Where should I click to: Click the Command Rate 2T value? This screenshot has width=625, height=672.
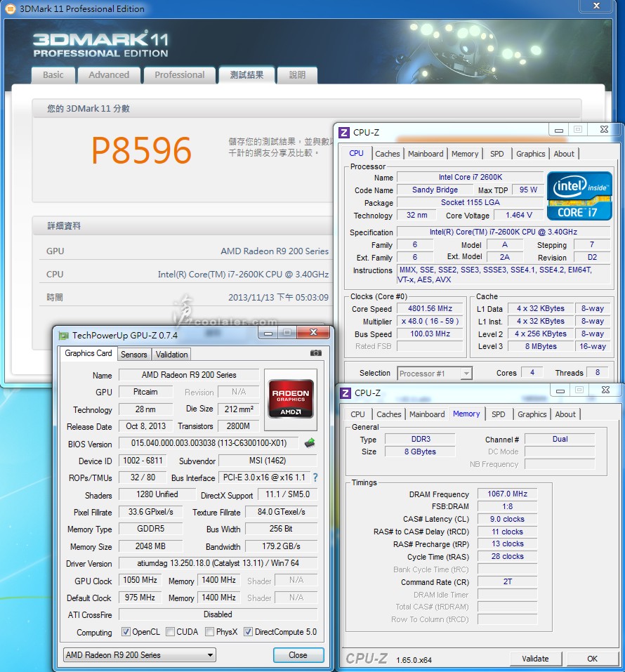click(507, 582)
